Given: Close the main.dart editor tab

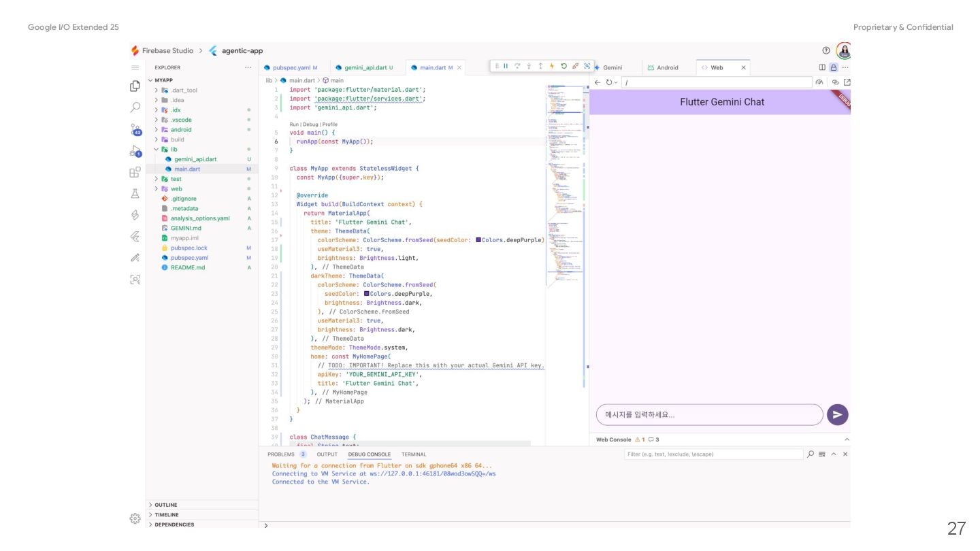Looking at the screenshot, I should [x=459, y=67].
